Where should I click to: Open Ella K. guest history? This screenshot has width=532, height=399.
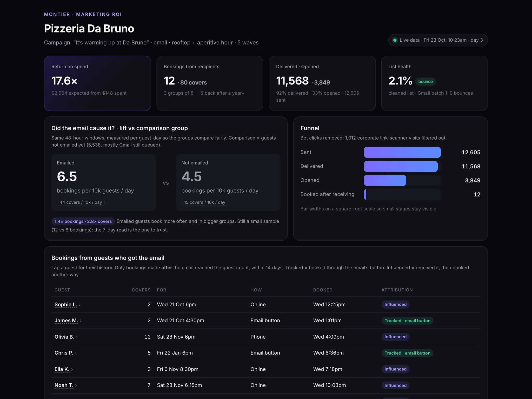[62, 369]
